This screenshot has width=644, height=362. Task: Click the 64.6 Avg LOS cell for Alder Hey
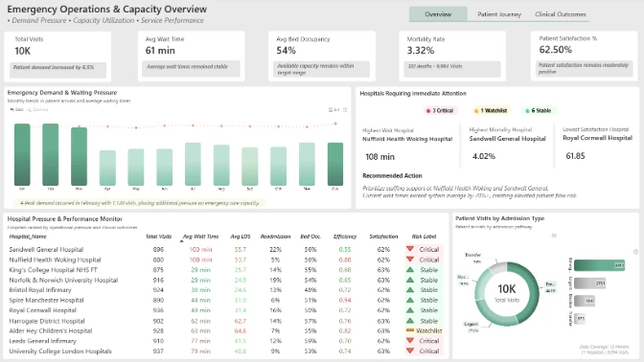click(241, 330)
